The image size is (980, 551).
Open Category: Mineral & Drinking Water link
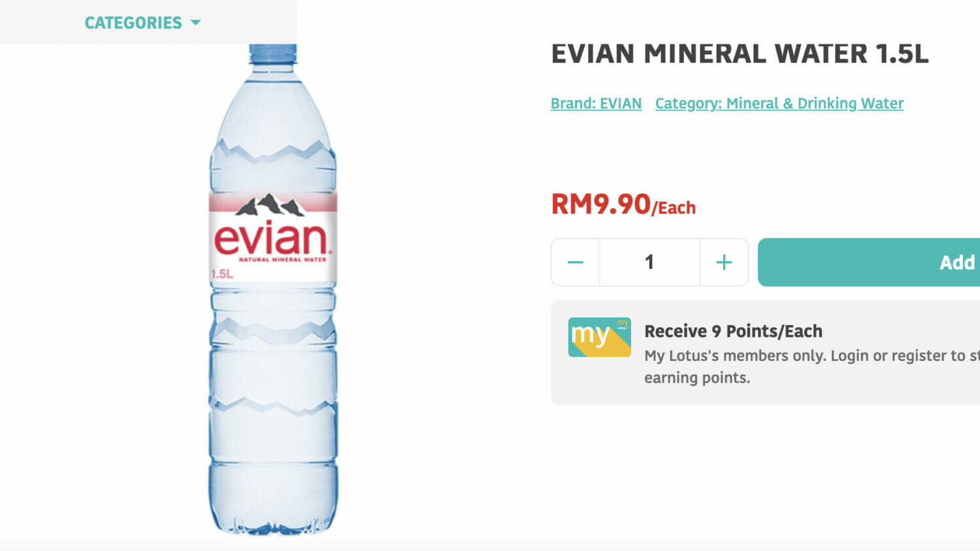779,103
